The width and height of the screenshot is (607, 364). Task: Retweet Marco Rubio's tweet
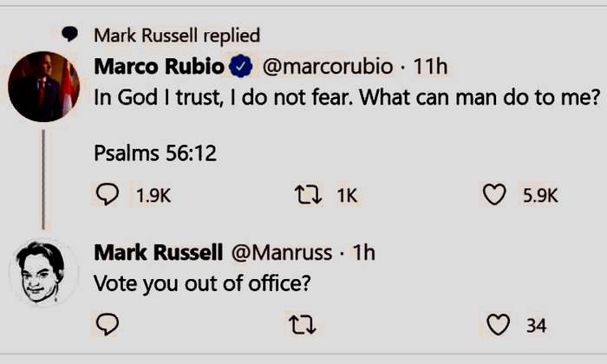303,195
